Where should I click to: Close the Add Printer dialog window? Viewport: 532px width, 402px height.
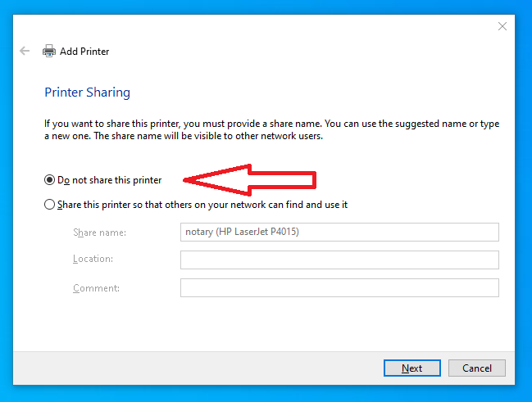coord(502,26)
